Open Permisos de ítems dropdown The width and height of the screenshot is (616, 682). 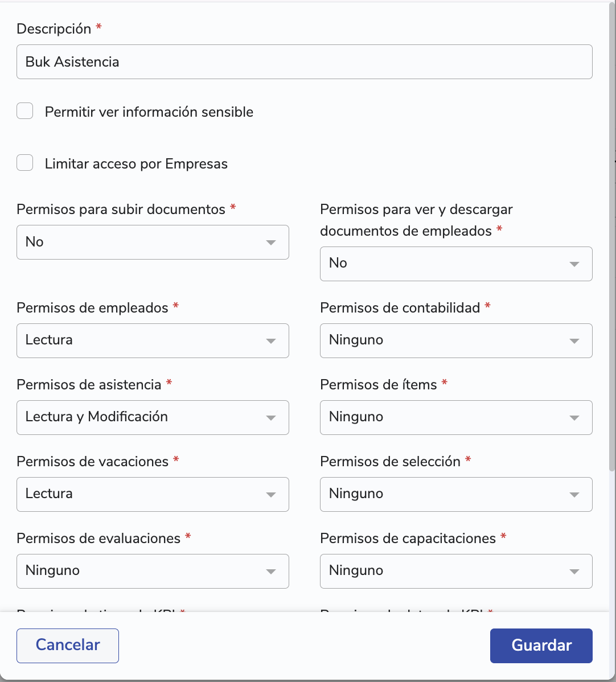[457, 417]
